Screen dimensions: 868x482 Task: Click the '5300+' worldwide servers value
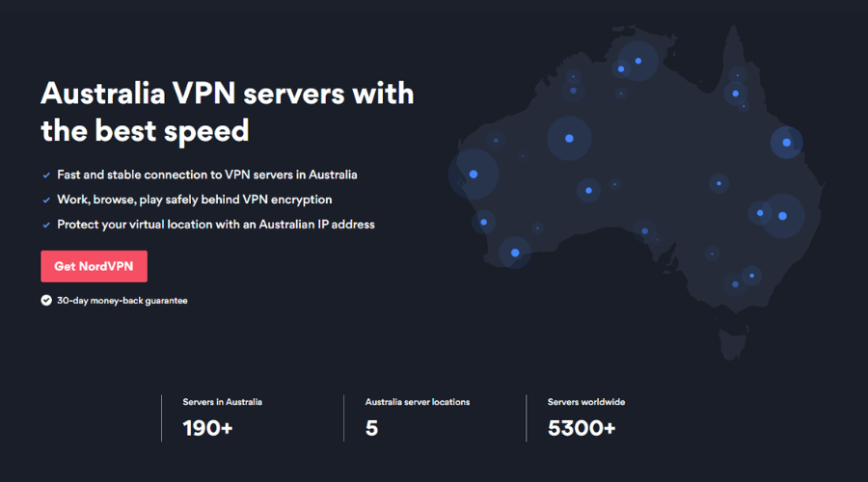pos(582,428)
